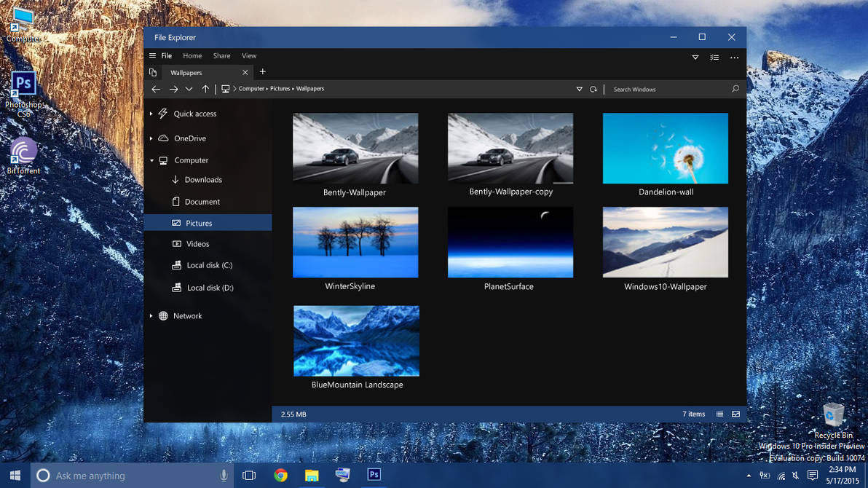Collapse the Computer tree section
868x488 pixels.
pos(152,160)
